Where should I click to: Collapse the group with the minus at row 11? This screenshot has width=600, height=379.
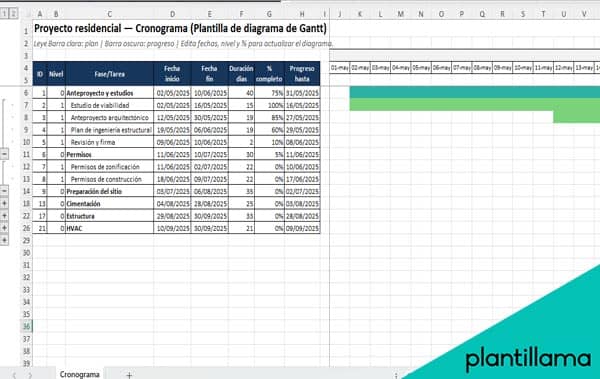[x=4, y=154]
